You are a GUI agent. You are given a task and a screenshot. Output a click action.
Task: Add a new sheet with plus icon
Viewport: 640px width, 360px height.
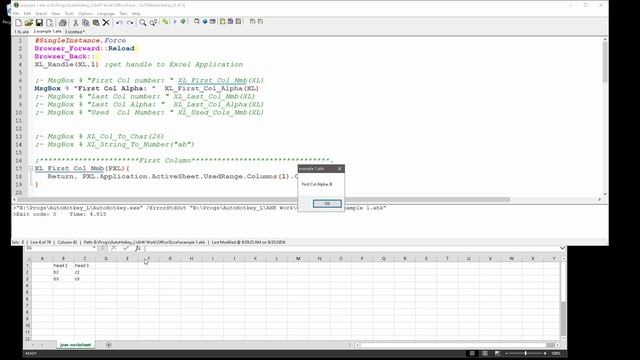109,345
